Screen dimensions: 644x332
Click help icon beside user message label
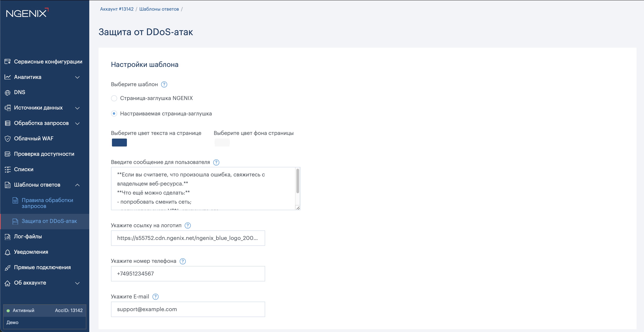[216, 162]
